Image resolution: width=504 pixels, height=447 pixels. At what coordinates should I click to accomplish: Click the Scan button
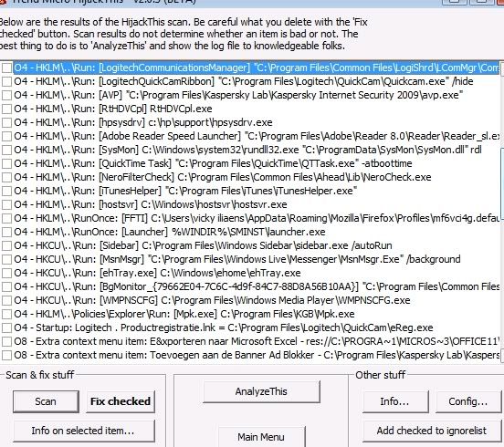click(46, 401)
